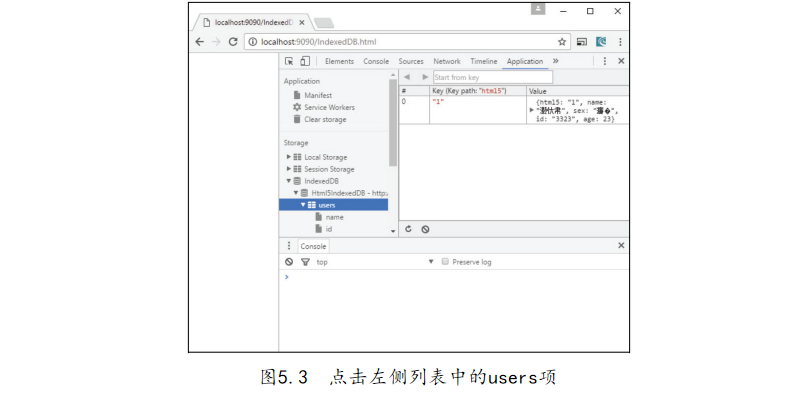Click the site info icon in address bar
Viewport: 803px width, 395px height.
(x=252, y=42)
